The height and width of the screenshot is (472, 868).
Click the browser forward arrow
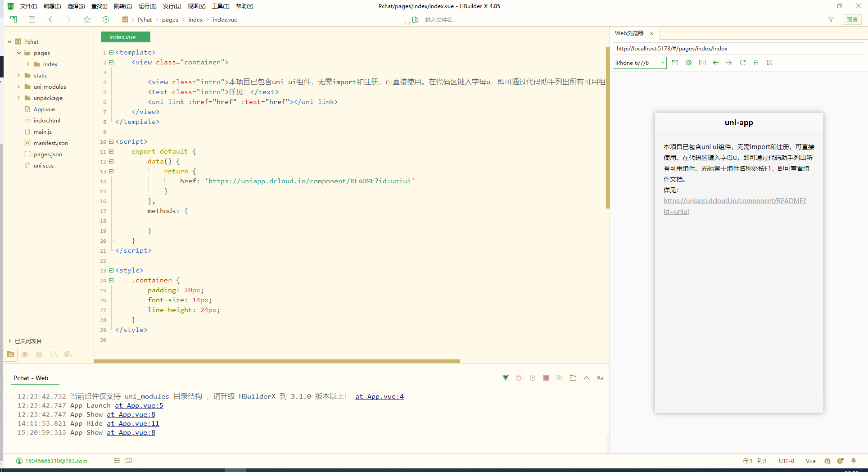(x=729, y=63)
